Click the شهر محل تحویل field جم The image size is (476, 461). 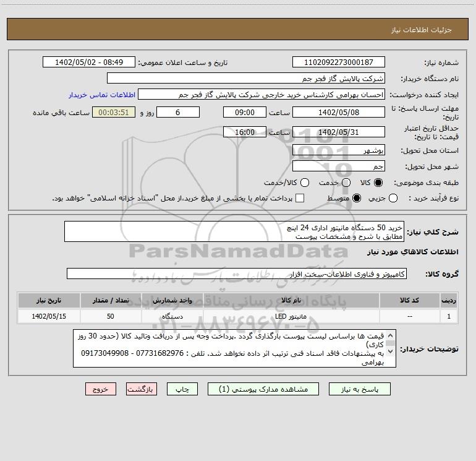coord(339,166)
